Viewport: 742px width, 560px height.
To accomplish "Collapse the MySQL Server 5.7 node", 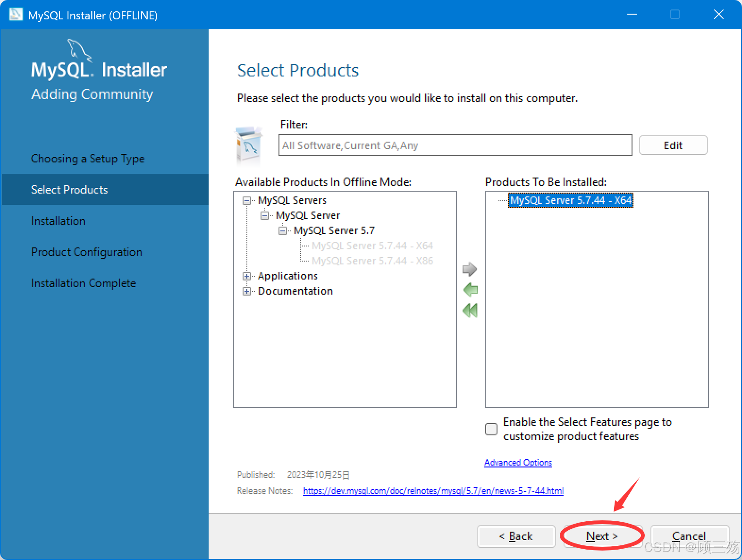I will click(x=282, y=231).
